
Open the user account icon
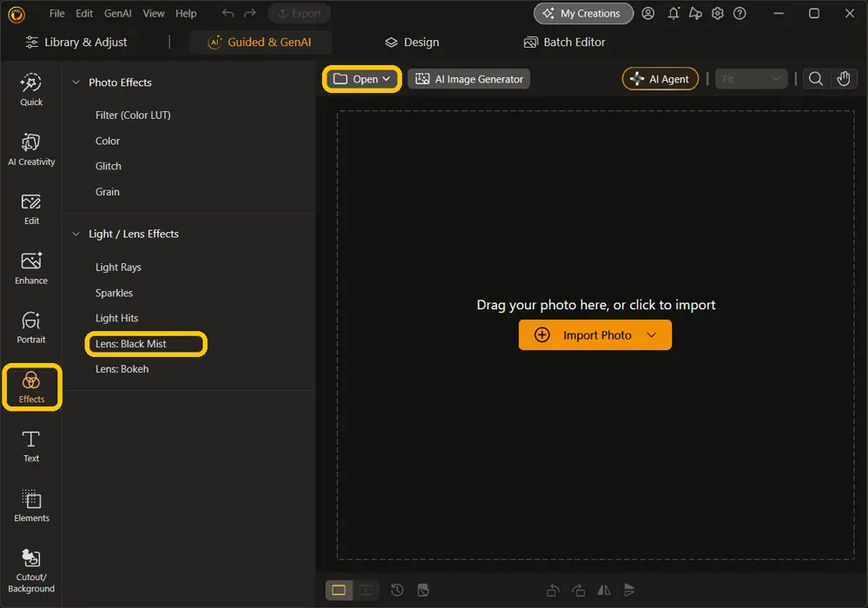click(648, 13)
